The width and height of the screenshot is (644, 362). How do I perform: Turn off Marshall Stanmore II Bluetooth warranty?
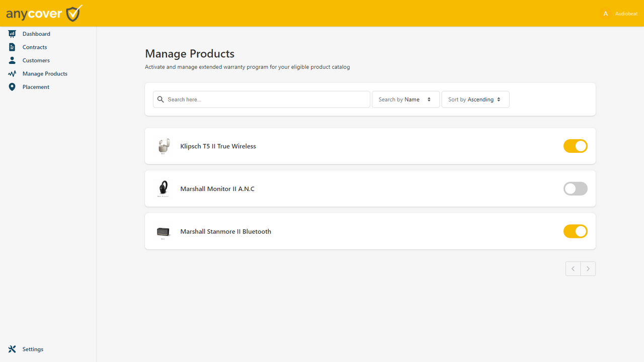pos(575,231)
